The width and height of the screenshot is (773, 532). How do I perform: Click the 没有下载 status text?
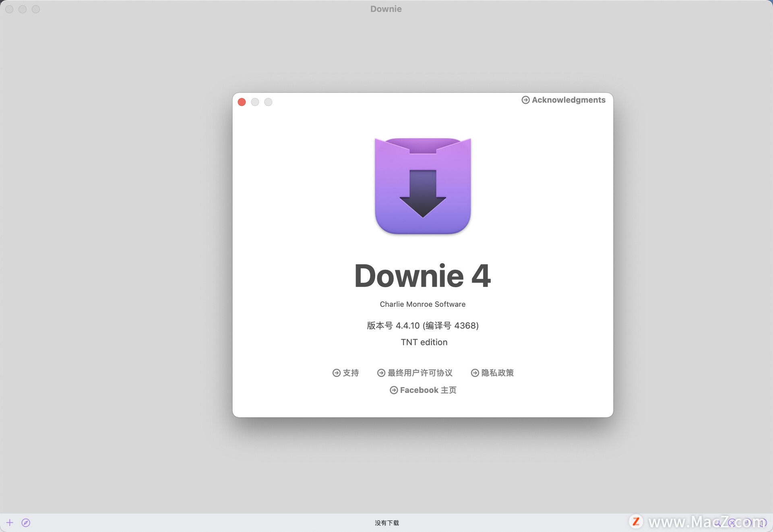click(386, 523)
